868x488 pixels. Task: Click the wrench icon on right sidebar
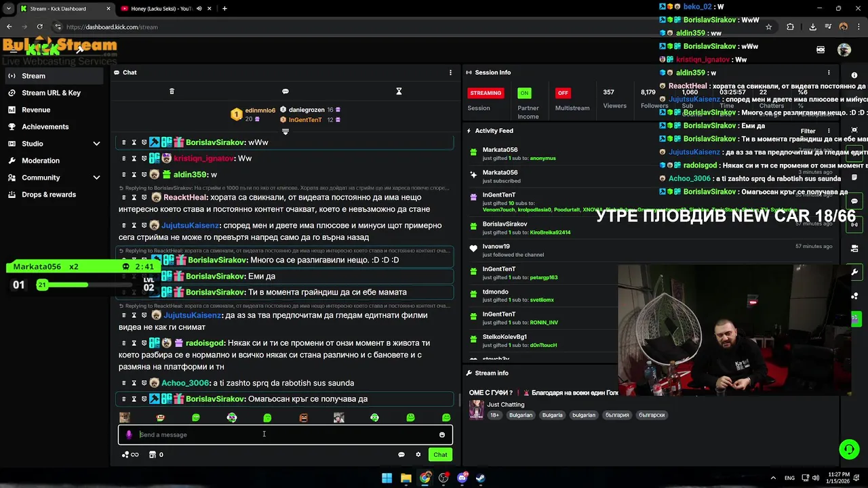tap(854, 272)
